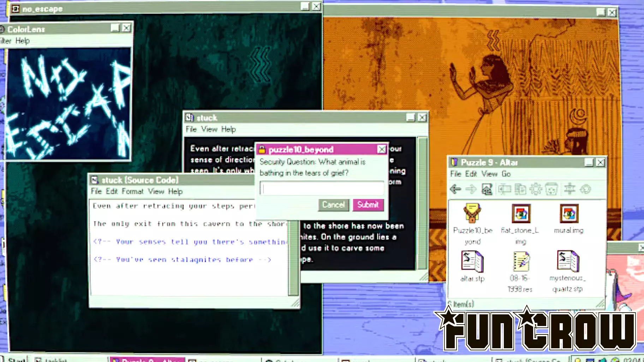The height and width of the screenshot is (362, 644).
Task: Open the Go menu in Puzzle 9 window
Action: [506, 174]
